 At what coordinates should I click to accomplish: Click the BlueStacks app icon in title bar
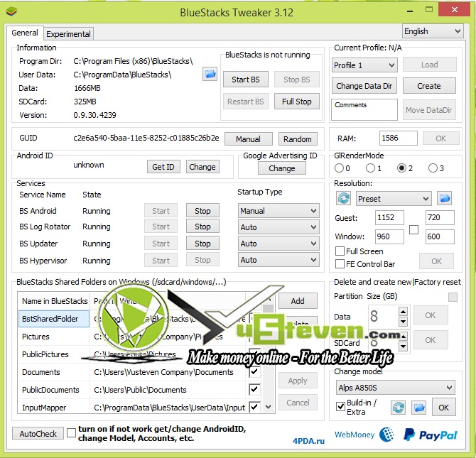pos(11,12)
